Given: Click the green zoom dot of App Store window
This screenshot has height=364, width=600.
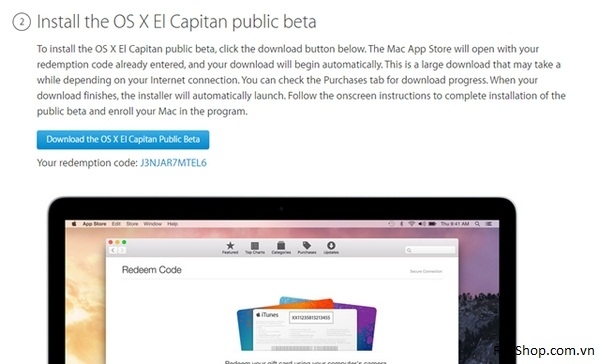Looking at the screenshot, I should [124, 242].
